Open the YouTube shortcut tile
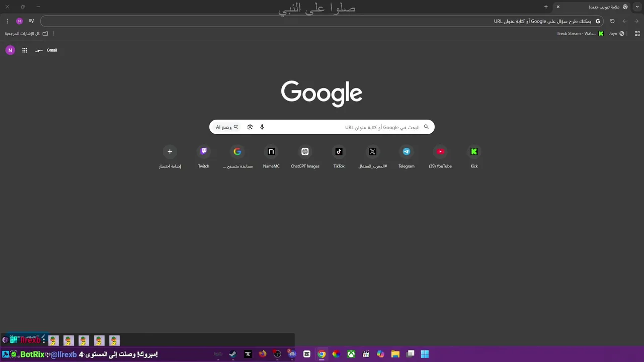Viewport: 644px width, 362px height. point(440,157)
